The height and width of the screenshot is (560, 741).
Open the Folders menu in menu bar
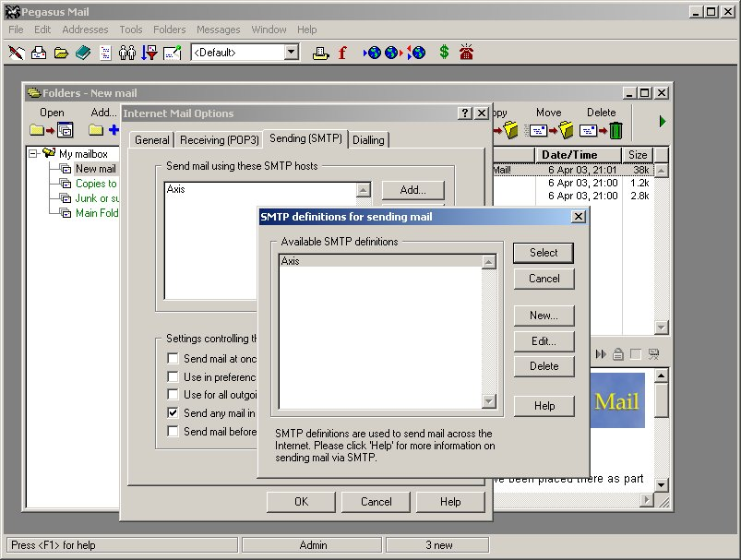click(169, 30)
